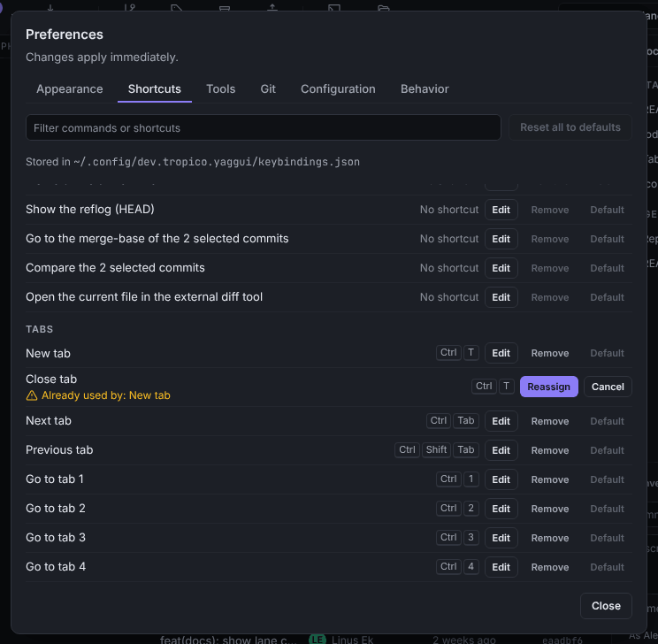Click No shortcut in external diff tool row
658x644 pixels.
[449, 297]
